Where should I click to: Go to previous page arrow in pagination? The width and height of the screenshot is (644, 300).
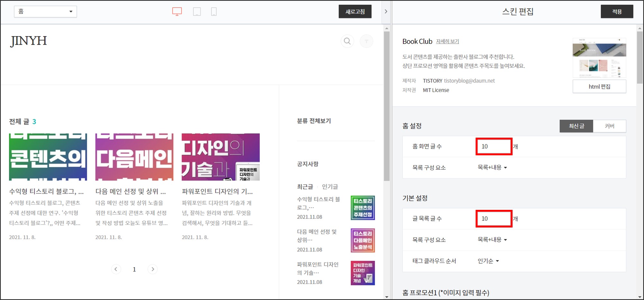point(116,269)
